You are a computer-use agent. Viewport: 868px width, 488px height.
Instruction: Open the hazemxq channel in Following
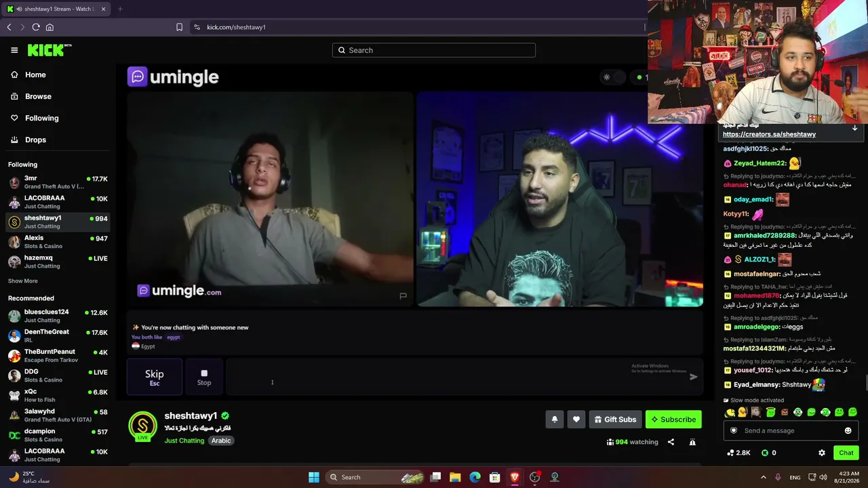pos(58,262)
